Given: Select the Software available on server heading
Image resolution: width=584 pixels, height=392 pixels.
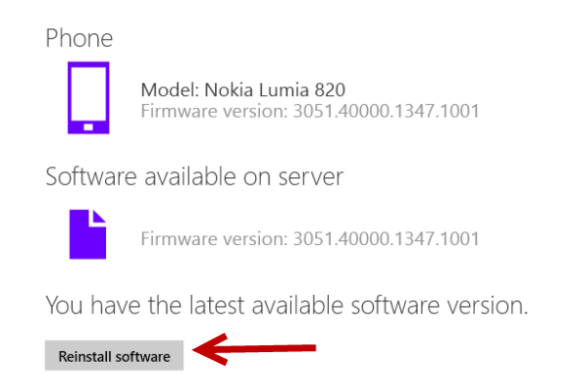Looking at the screenshot, I should [194, 176].
